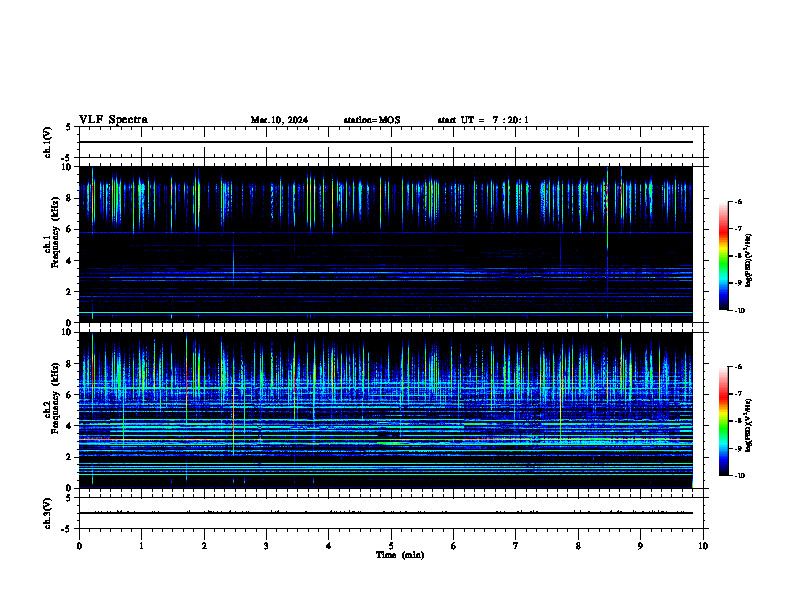The height and width of the screenshot is (612, 792).
Task: Click the "2" kHz tick of ch.1 spectrogram
Action: tap(70, 291)
